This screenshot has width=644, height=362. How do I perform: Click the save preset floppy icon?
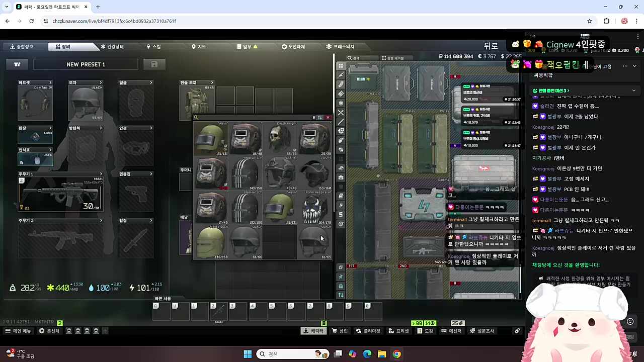(x=154, y=64)
